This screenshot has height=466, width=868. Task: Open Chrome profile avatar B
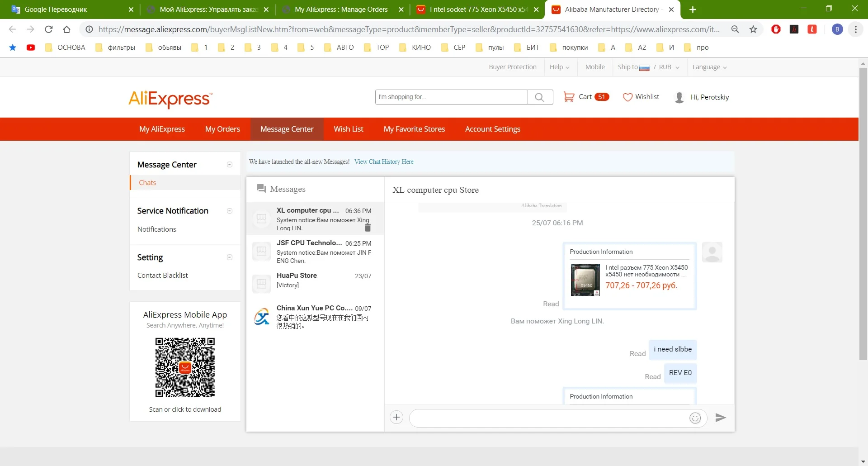point(837,29)
